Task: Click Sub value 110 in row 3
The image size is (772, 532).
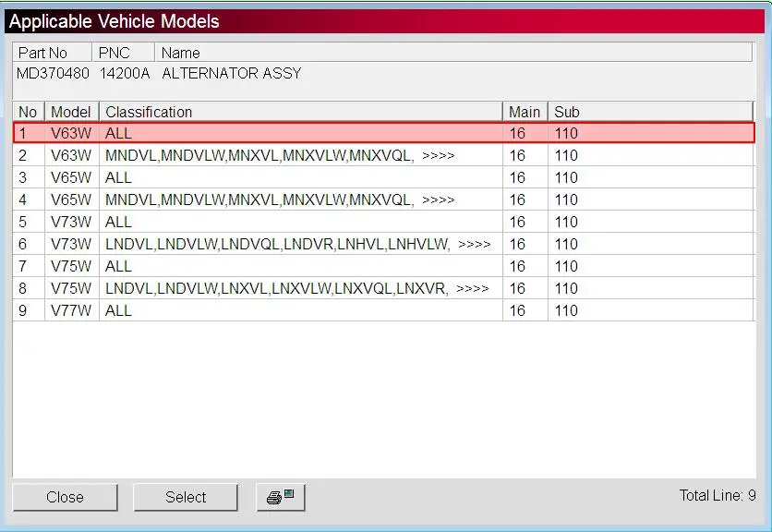Action: pos(566,177)
